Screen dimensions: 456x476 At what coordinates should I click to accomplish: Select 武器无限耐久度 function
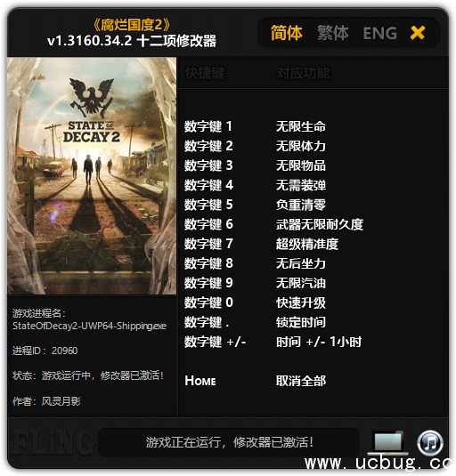[x=320, y=224]
